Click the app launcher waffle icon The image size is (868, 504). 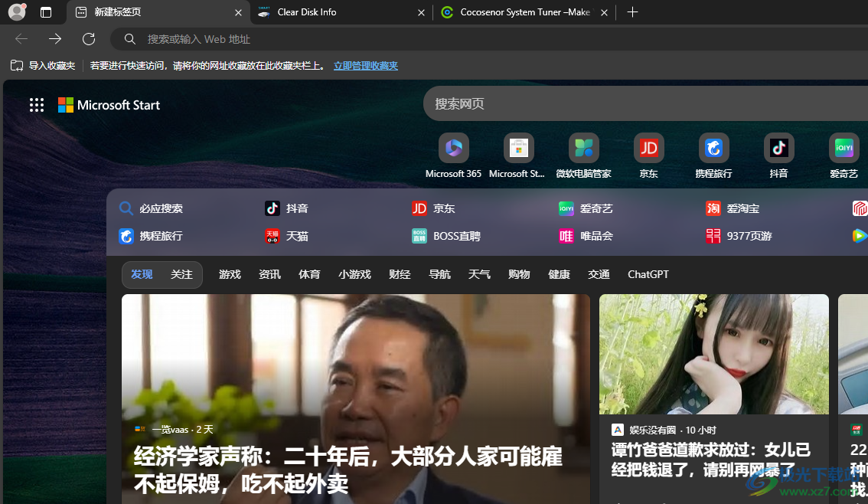point(36,105)
